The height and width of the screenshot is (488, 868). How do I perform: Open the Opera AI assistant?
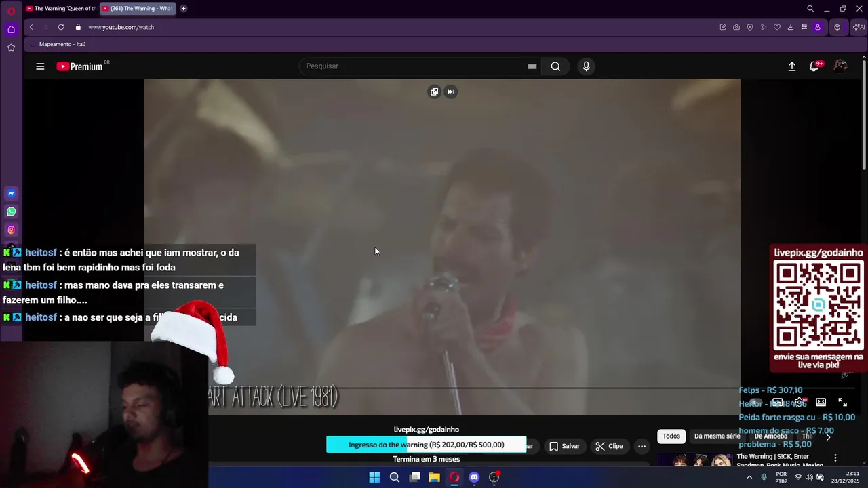click(859, 27)
